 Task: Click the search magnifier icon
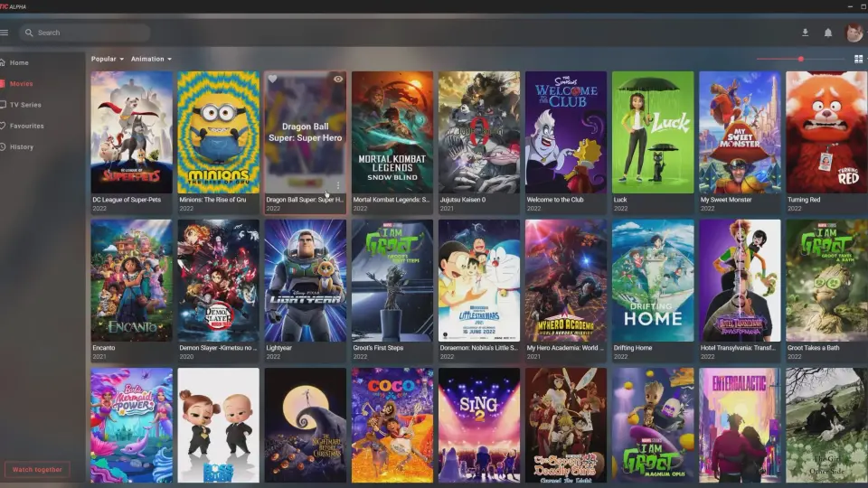[x=29, y=33]
